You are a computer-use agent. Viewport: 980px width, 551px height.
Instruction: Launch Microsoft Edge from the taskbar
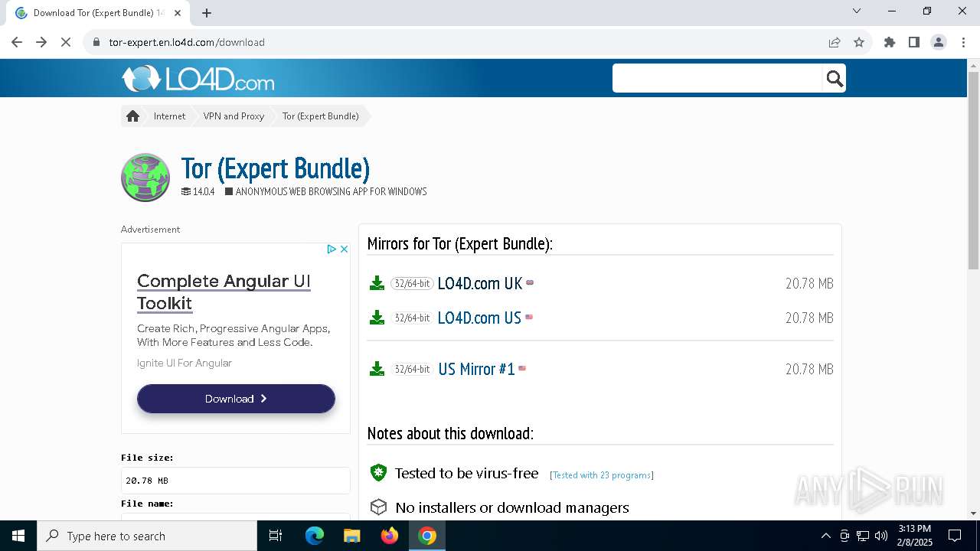[315, 536]
